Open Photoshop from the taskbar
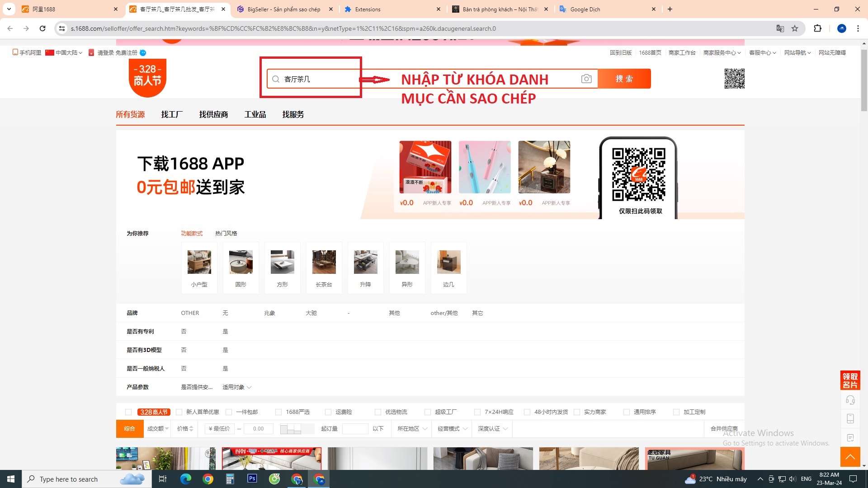This screenshot has height=488, width=868. pyautogui.click(x=252, y=479)
